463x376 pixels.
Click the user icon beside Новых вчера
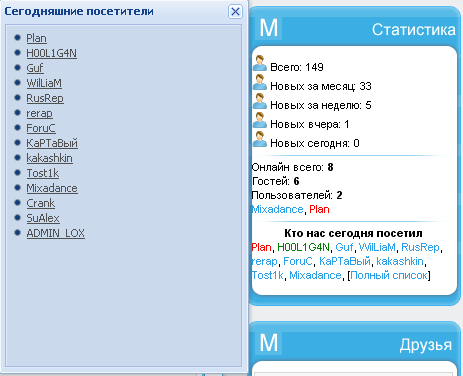tap(260, 120)
